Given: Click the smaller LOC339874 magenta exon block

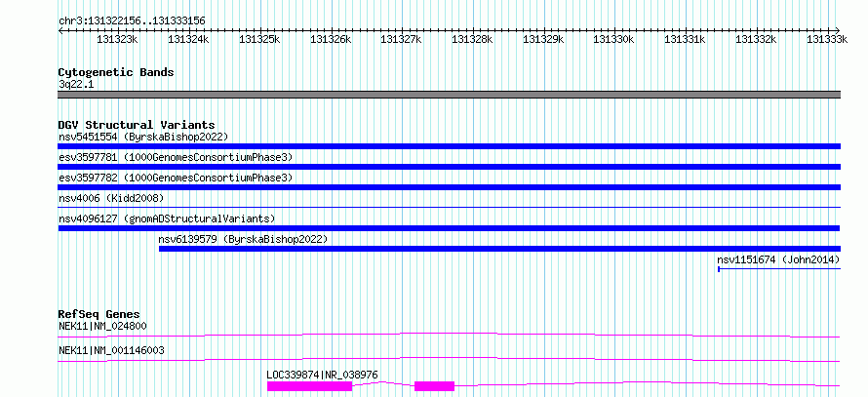Looking at the screenshot, I should (435, 386).
